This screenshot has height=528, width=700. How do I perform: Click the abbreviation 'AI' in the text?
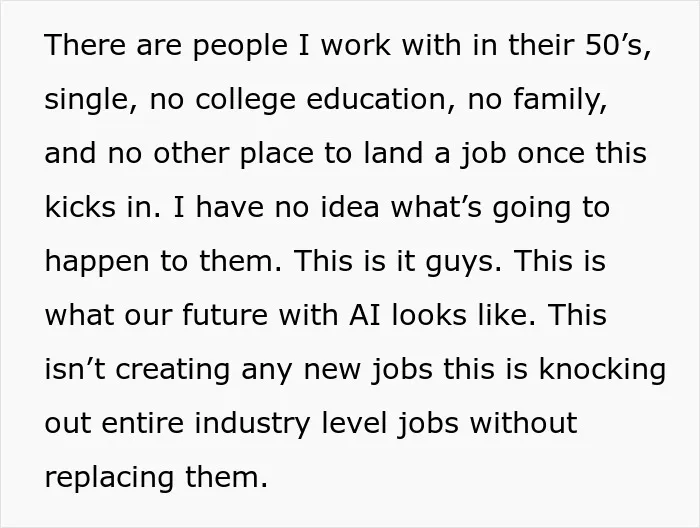[x=364, y=315]
